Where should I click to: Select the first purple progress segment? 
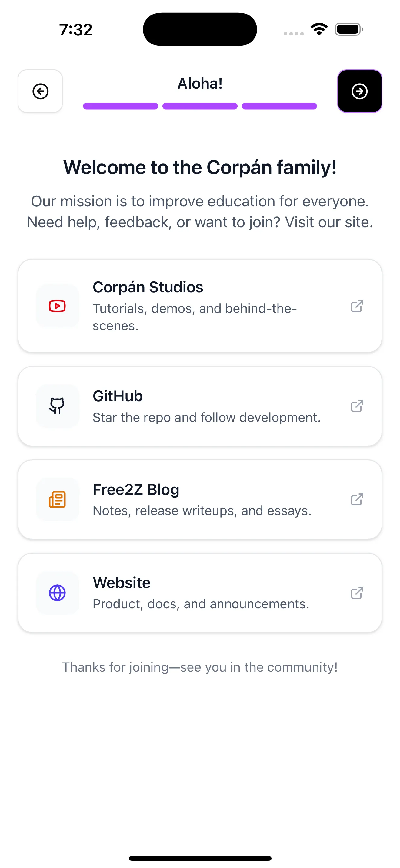click(120, 106)
